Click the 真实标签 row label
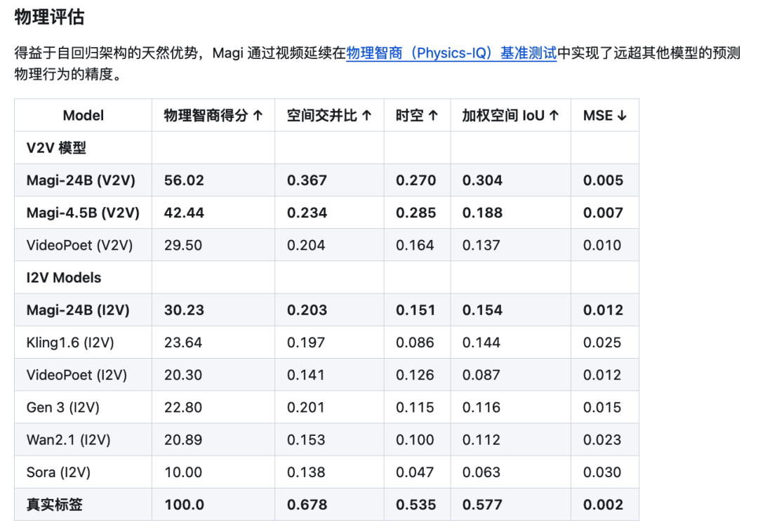 tap(54, 505)
